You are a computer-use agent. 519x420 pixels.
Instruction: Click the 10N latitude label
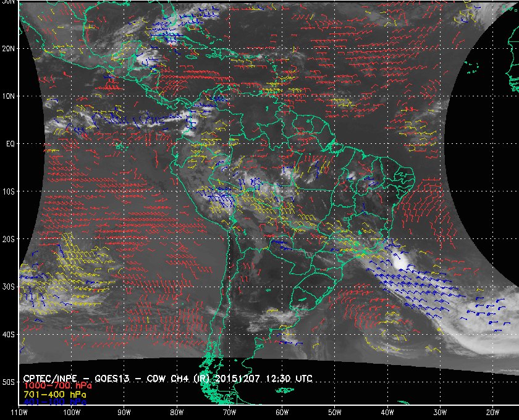[8, 96]
